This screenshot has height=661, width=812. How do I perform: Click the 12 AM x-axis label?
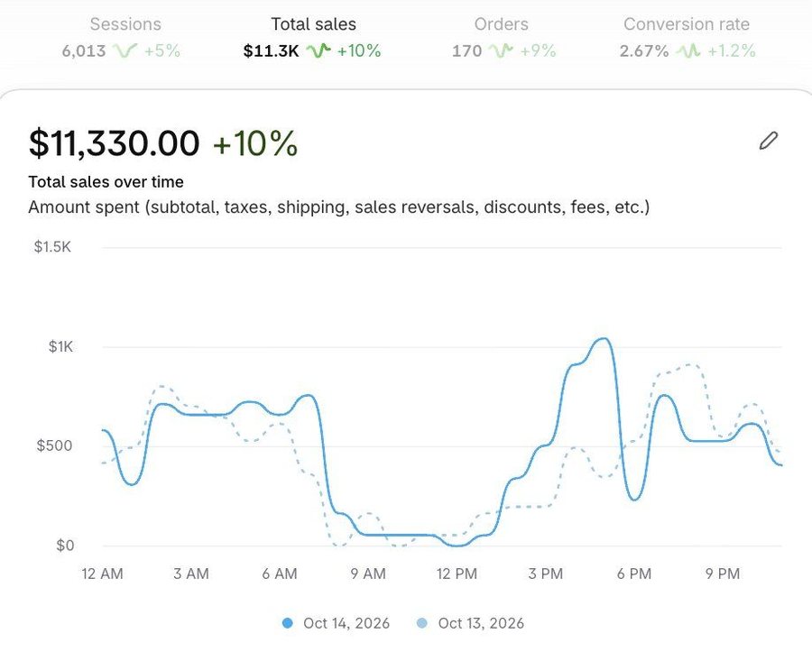103,574
